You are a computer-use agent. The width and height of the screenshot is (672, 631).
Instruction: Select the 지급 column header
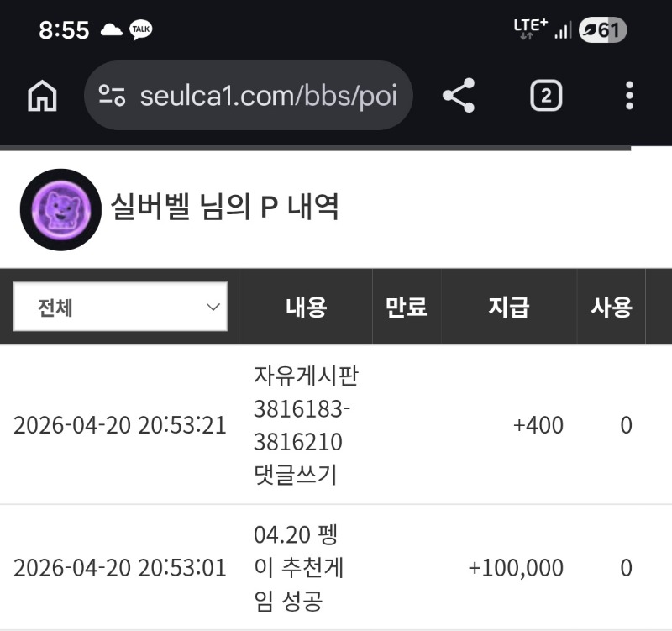(508, 308)
